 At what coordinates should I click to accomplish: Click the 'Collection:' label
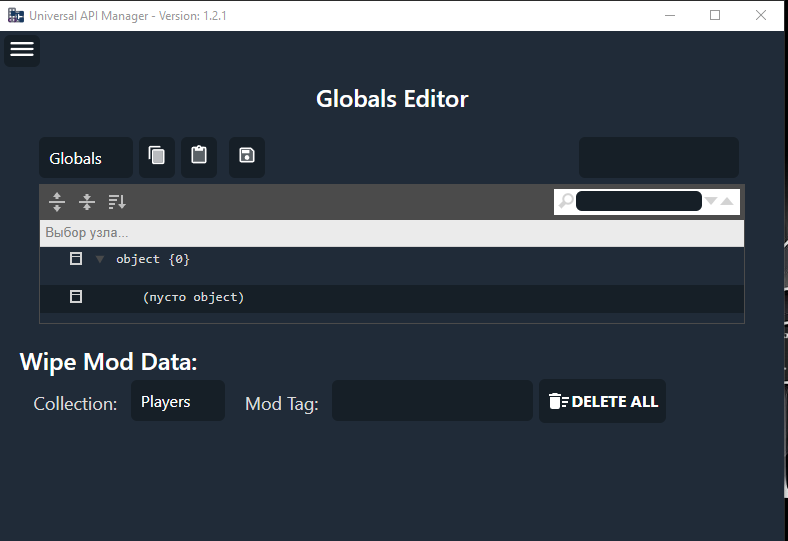pyautogui.click(x=75, y=404)
